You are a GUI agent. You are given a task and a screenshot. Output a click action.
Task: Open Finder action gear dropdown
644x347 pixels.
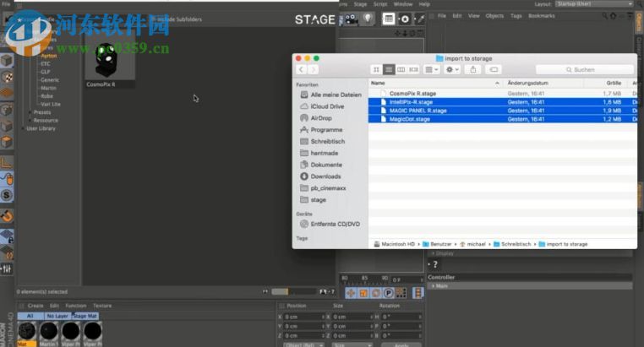[x=452, y=70]
